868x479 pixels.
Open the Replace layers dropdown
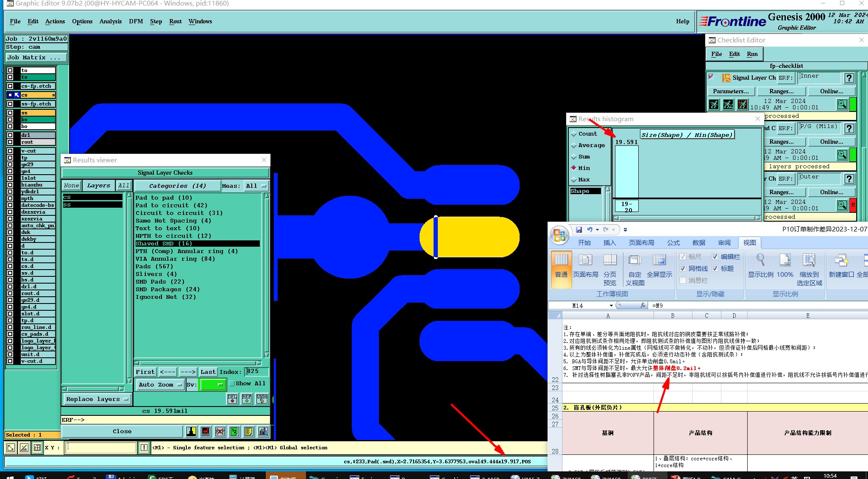click(x=97, y=399)
